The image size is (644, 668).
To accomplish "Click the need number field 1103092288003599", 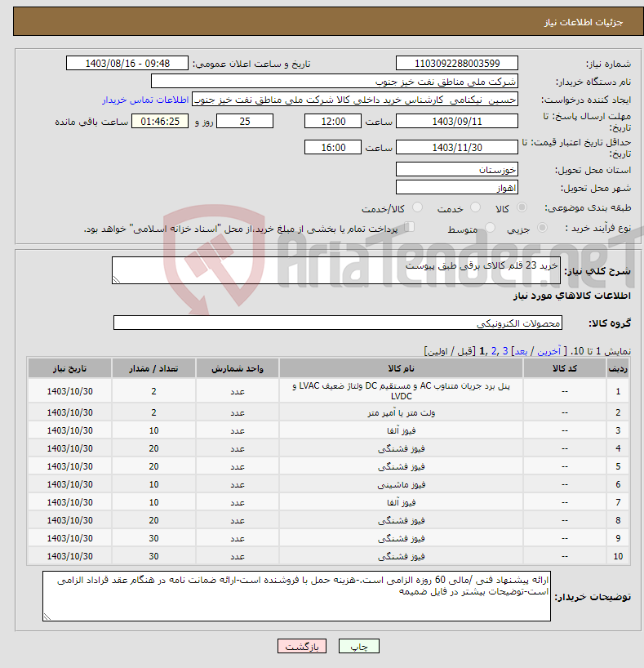I will coord(456,63).
